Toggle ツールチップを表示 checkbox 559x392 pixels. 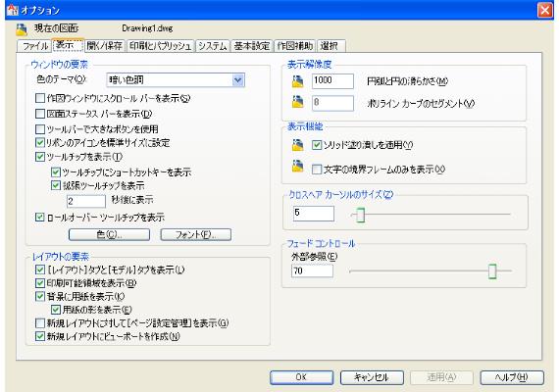click(40, 157)
